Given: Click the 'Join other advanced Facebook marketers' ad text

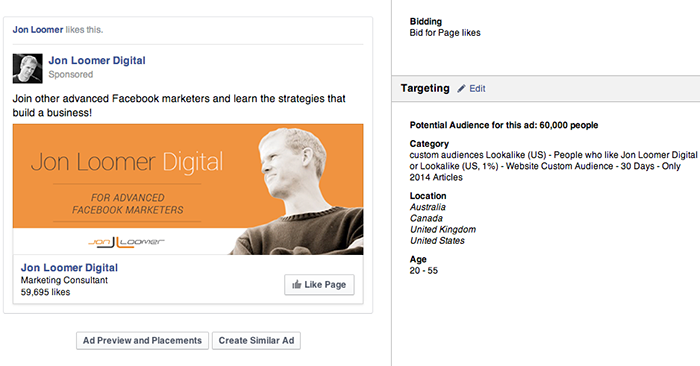Looking at the screenshot, I should click(179, 106).
